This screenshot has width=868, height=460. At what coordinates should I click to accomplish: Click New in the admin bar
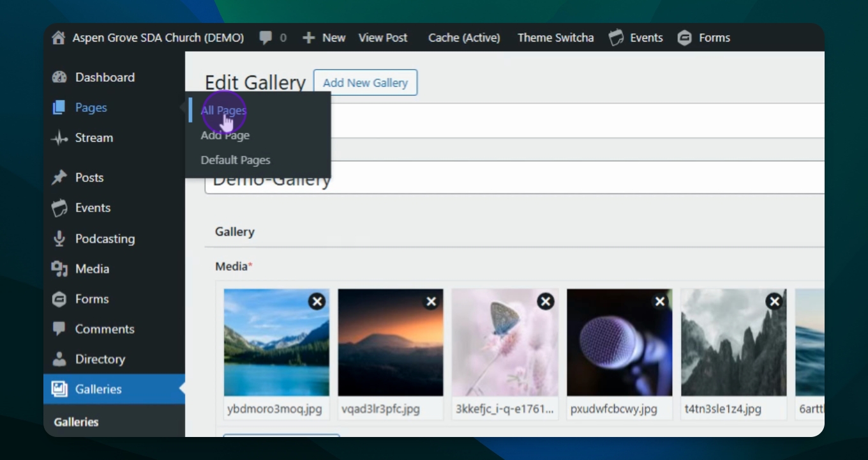coord(334,38)
